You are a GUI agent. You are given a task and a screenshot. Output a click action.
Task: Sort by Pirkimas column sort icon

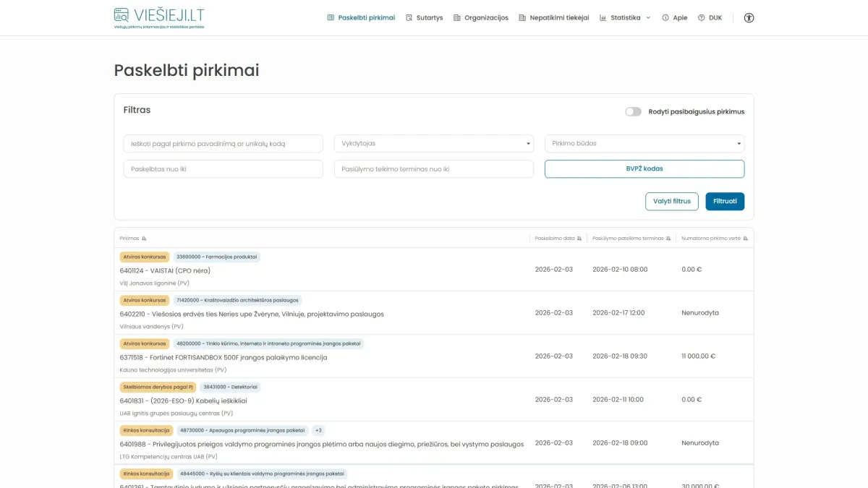tap(145, 239)
